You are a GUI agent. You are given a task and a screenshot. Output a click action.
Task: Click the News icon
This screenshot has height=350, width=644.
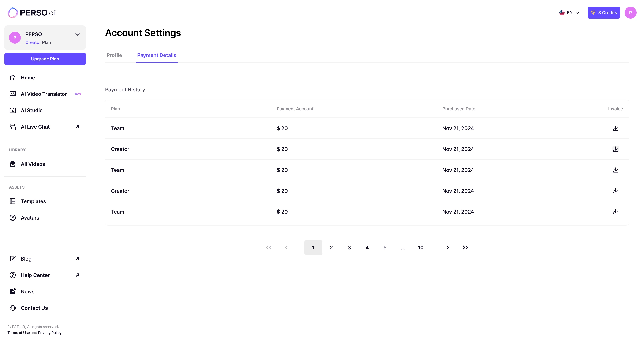(x=12, y=291)
